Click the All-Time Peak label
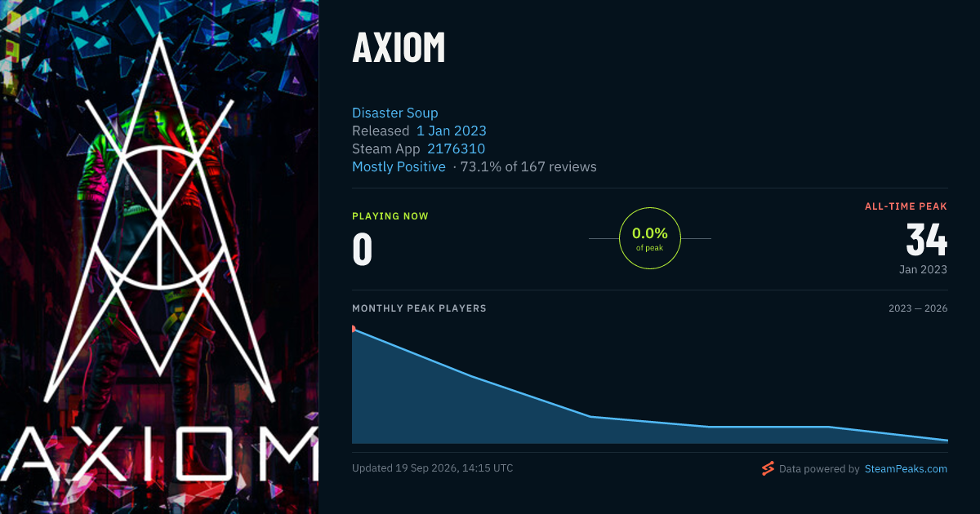 906,206
